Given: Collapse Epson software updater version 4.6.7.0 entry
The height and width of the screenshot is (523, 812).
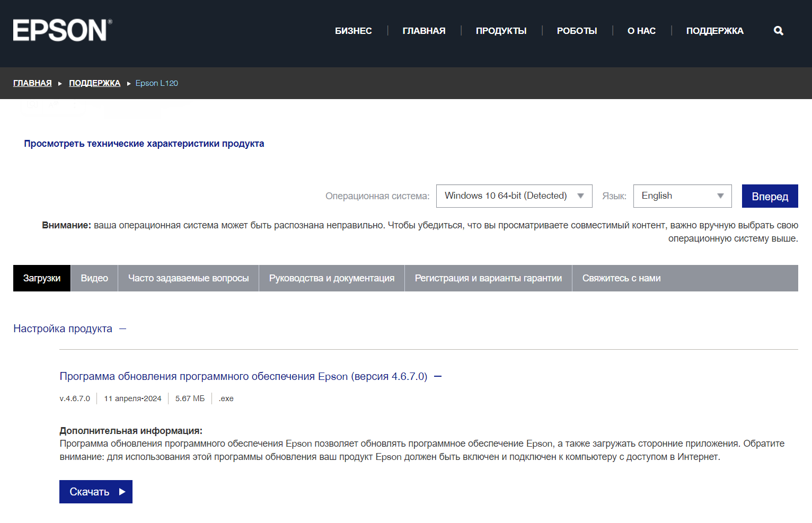Looking at the screenshot, I should [250, 376].
